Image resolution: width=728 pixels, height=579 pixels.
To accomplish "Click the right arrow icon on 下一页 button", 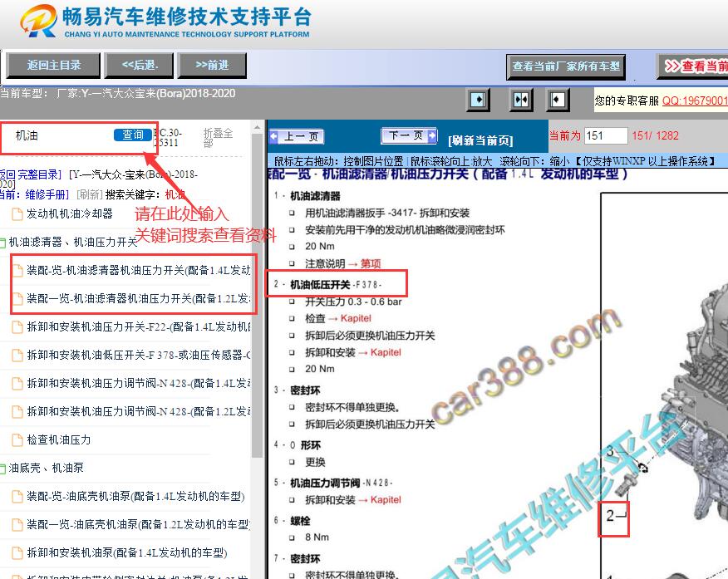I will [432, 135].
